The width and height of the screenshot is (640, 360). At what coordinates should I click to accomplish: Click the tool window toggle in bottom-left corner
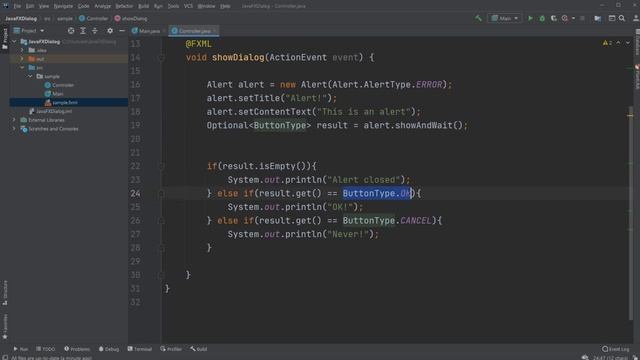coord(5,357)
